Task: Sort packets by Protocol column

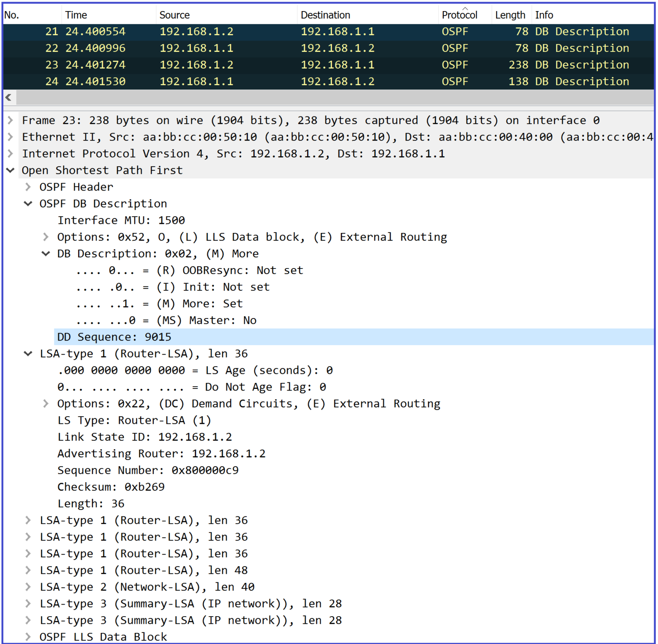Action: point(459,15)
